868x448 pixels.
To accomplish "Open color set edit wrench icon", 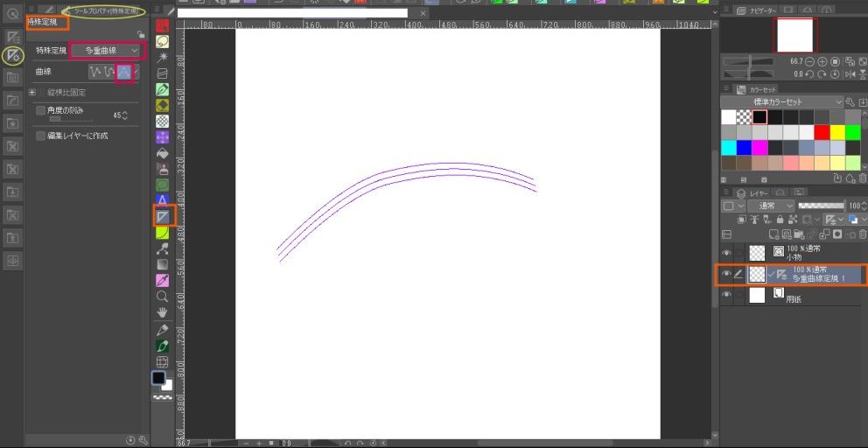I will click(850, 102).
